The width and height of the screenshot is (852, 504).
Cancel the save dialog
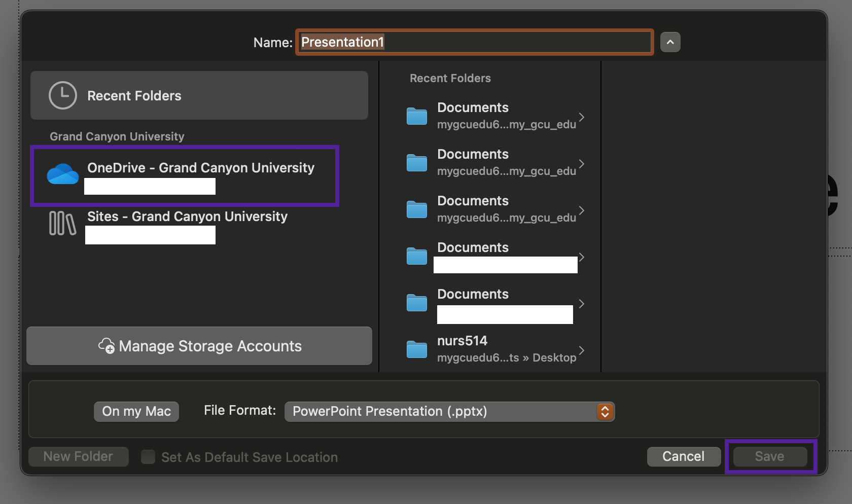coord(684,456)
